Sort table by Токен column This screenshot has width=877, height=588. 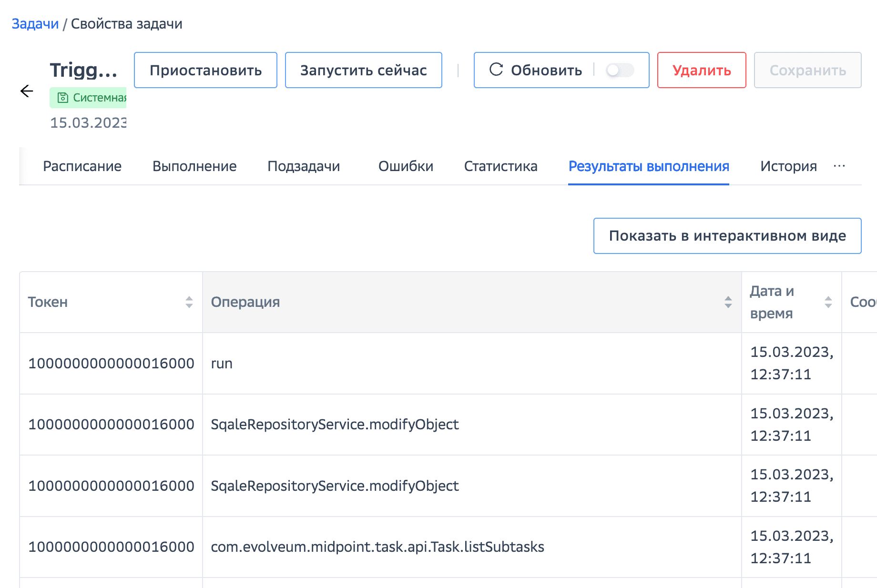[x=189, y=302]
